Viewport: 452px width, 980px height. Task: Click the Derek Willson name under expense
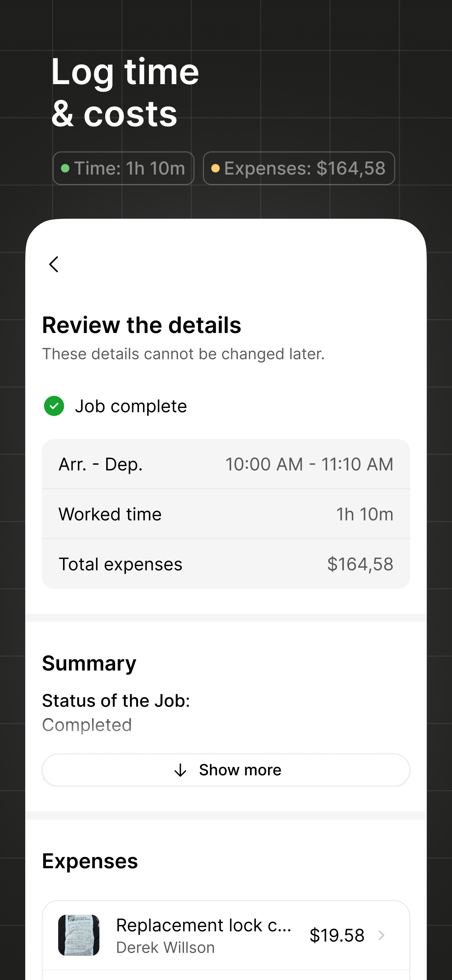pos(165,948)
